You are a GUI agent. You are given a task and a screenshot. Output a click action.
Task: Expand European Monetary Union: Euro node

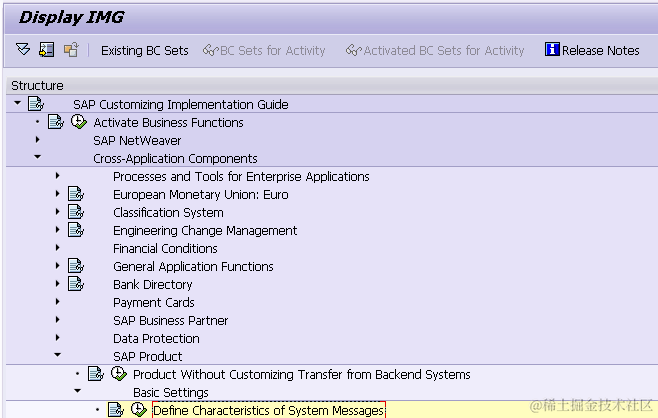pos(57,193)
